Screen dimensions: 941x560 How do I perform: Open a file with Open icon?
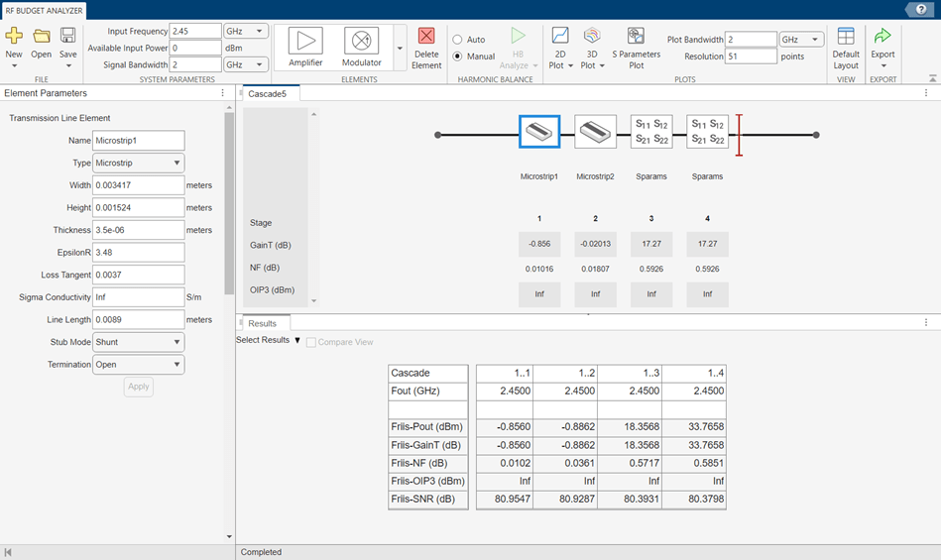click(41, 37)
